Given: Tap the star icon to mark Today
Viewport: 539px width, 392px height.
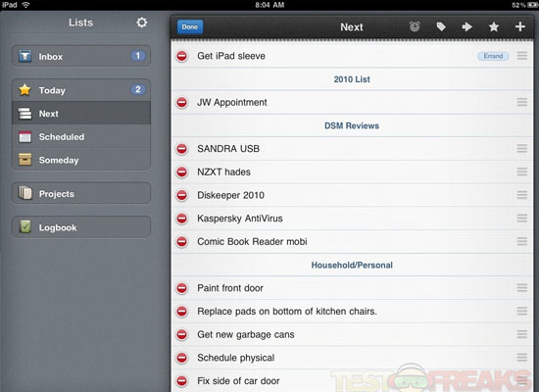Looking at the screenshot, I should 494,26.
